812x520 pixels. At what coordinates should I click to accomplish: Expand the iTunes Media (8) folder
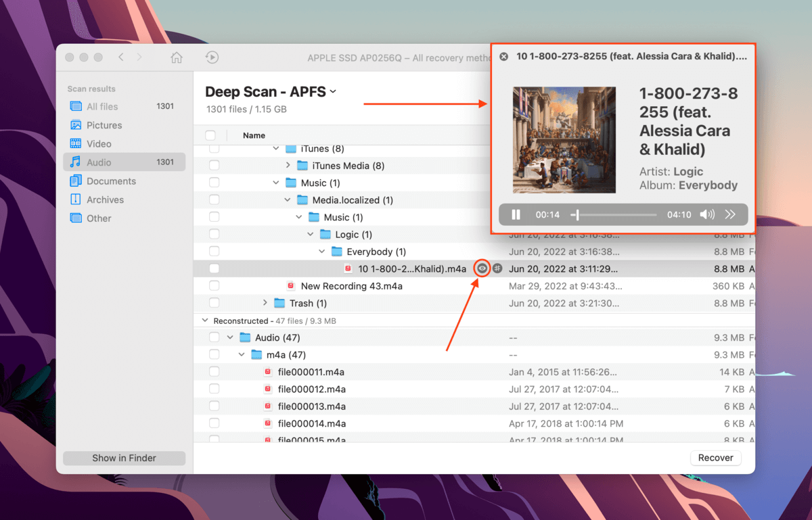288,166
